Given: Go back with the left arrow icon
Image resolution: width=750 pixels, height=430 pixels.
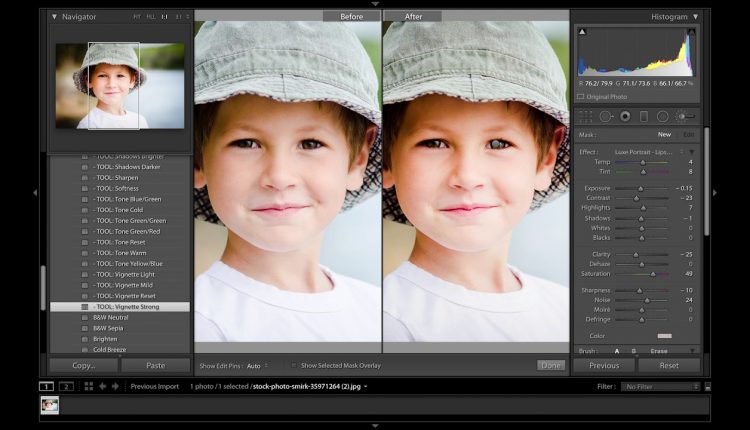Looking at the screenshot, I should pos(102,386).
